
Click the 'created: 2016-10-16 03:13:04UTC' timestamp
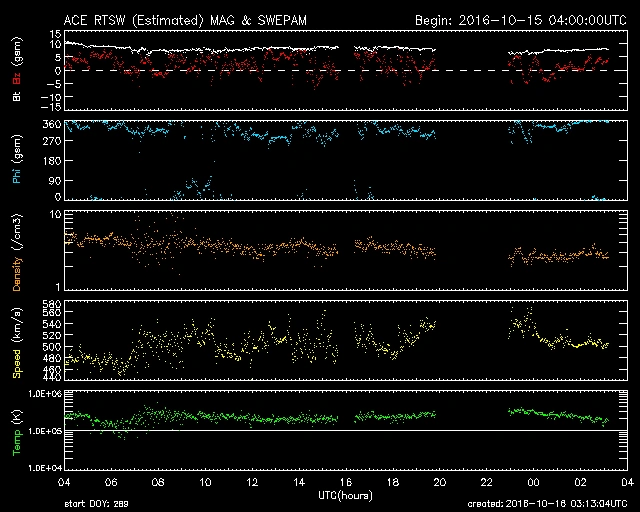pyautogui.click(x=547, y=504)
